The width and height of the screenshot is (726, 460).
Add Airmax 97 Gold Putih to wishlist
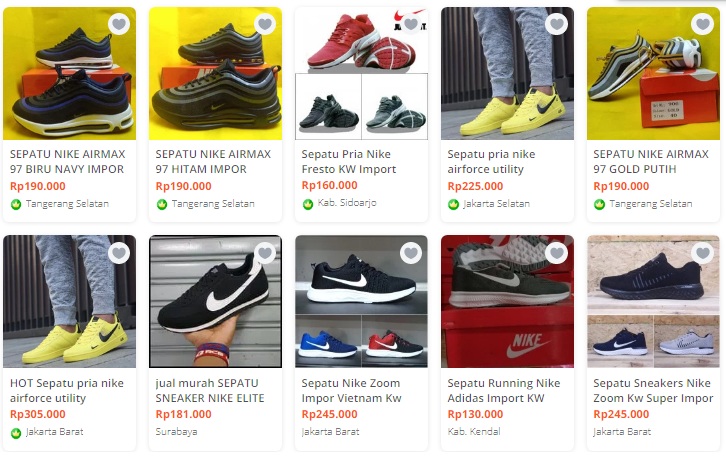(702, 24)
